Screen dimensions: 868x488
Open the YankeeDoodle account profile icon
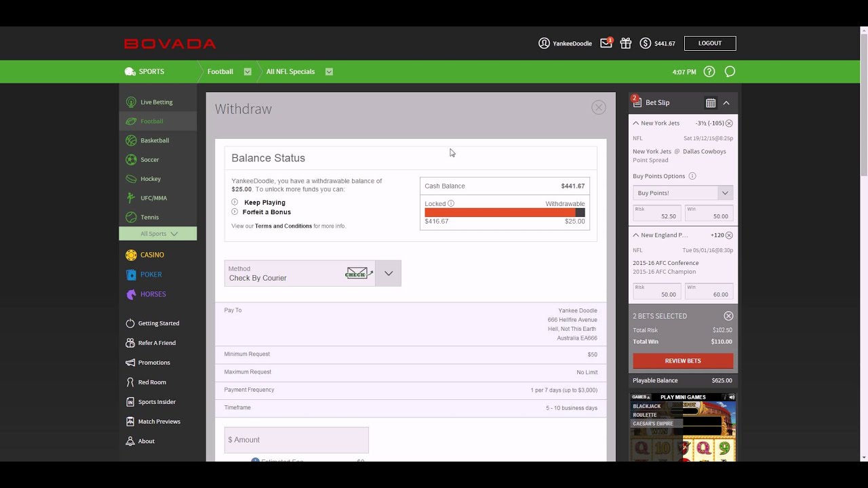coord(544,43)
